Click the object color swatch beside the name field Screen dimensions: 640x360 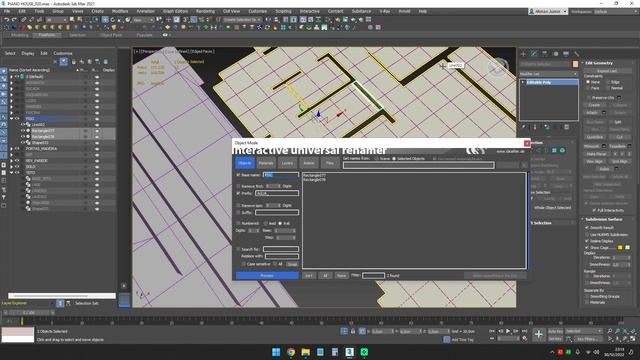575,64
